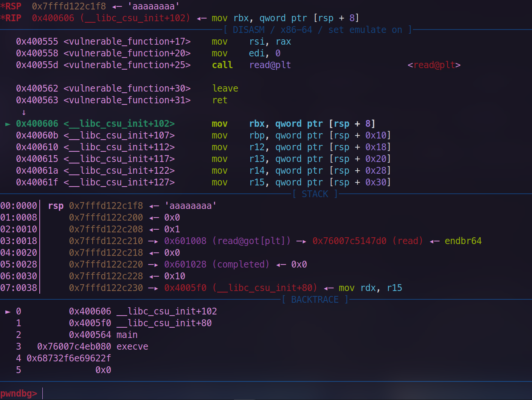Select the completed symbol at 0x601028
Viewport: 532px width, 400px height.
[240, 264]
